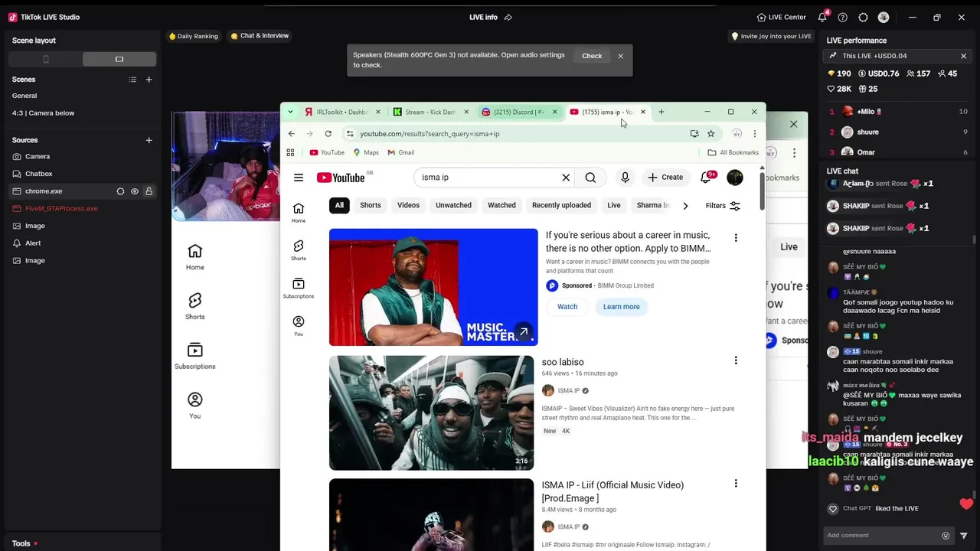Open the sponsored ad options menu

coord(736,238)
